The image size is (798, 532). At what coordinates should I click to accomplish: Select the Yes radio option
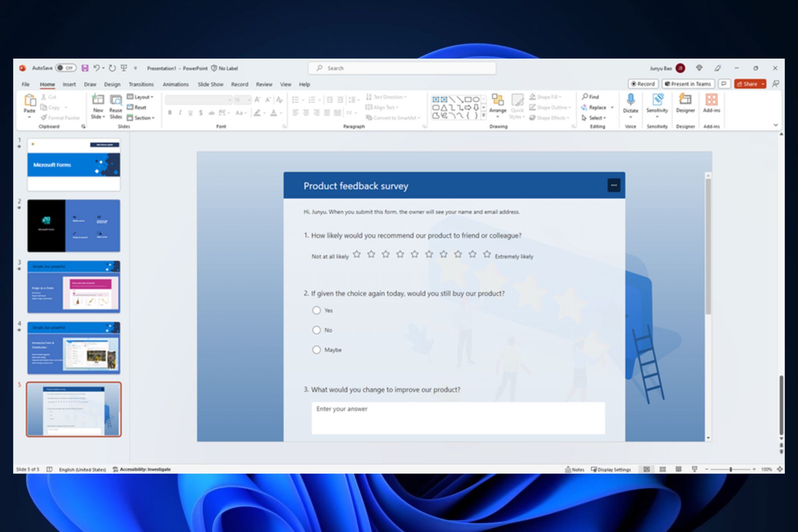pyautogui.click(x=316, y=310)
